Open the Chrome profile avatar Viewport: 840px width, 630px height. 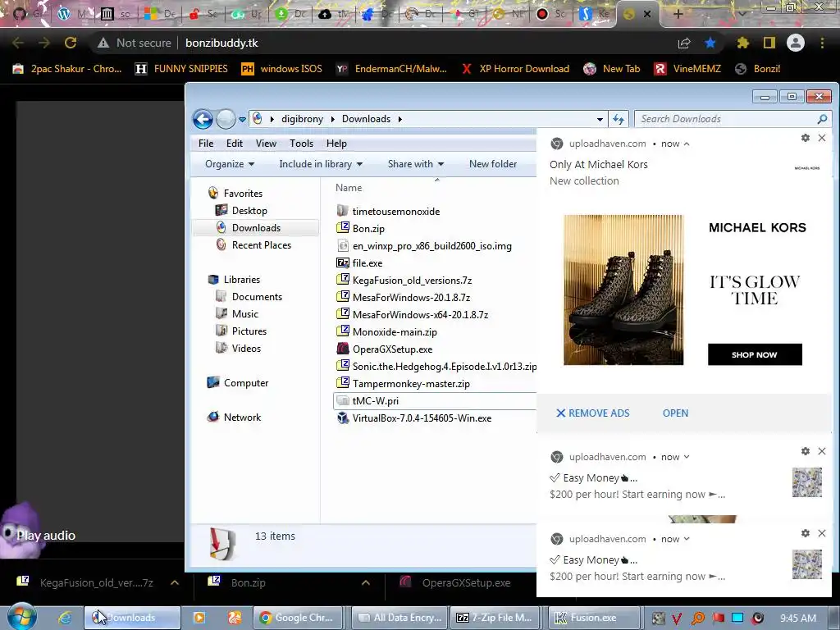pos(796,43)
